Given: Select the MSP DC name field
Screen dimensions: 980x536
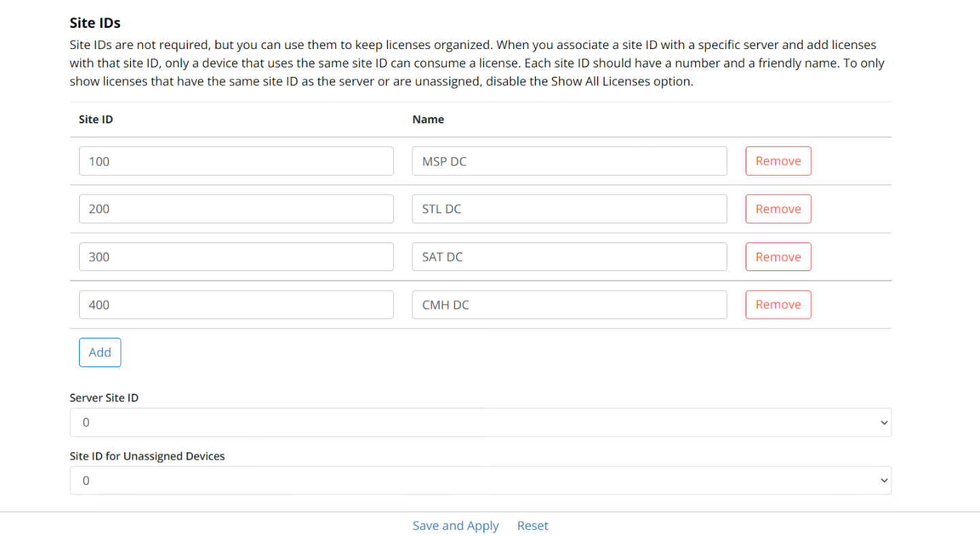Looking at the screenshot, I should point(569,161).
